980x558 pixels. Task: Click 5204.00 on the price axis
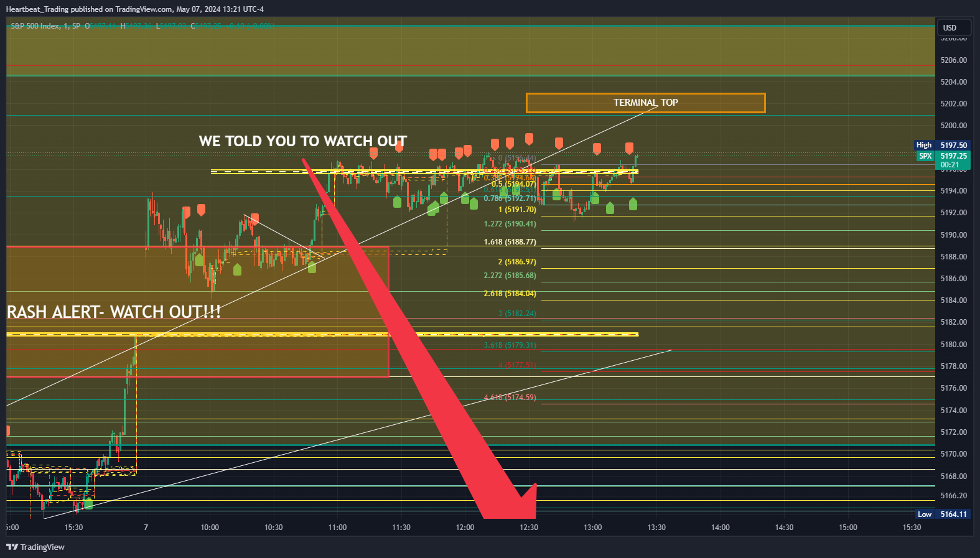[x=954, y=82]
